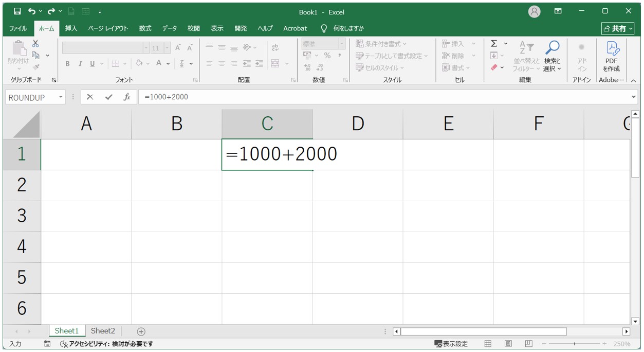The image size is (644, 352).
Task: Collapse the ribbon with chevron
Action: click(x=633, y=80)
